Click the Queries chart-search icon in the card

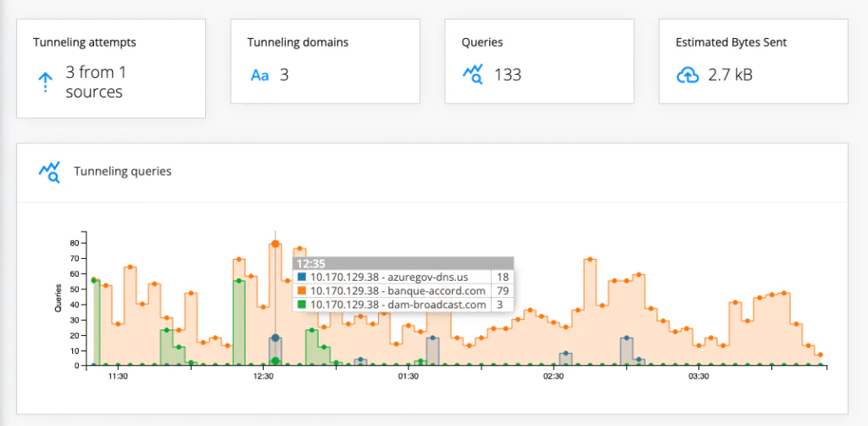click(x=473, y=74)
